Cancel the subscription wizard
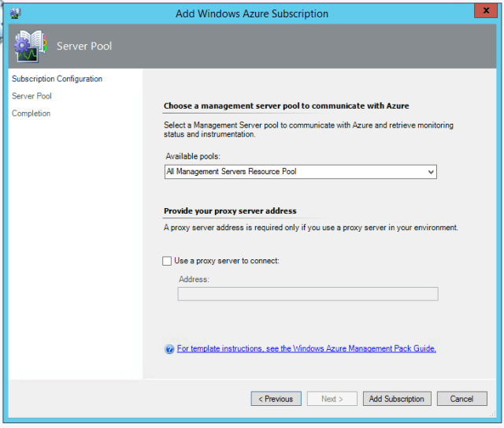504x428 pixels. (461, 399)
